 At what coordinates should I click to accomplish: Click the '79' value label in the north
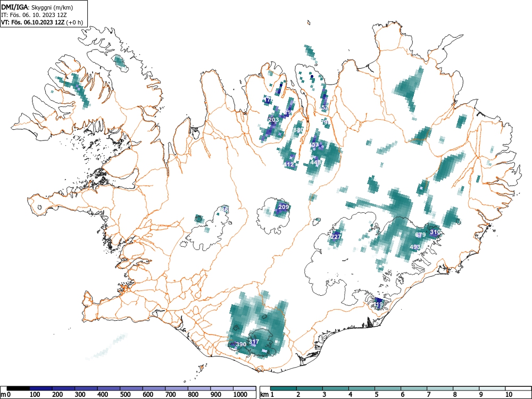325,122
